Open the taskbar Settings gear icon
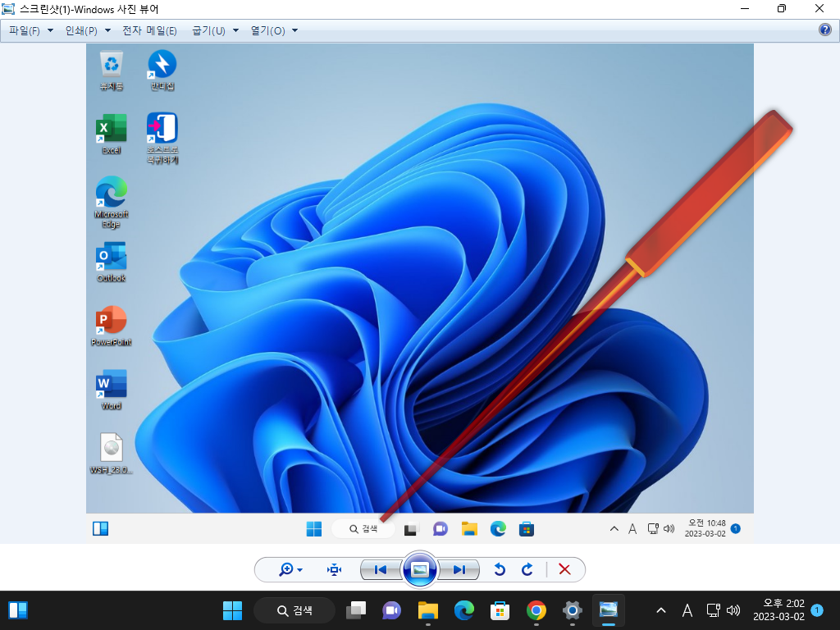Image resolution: width=840 pixels, height=630 pixels. pyautogui.click(x=572, y=610)
